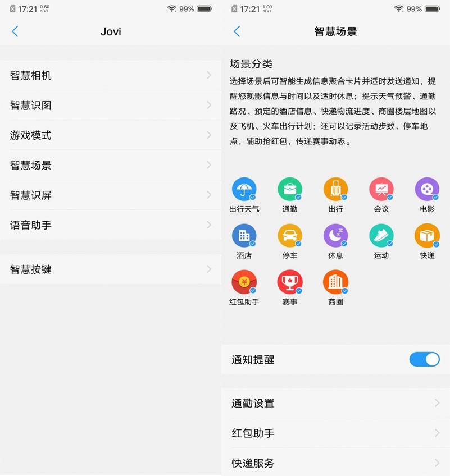This screenshot has width=450, height=476.
Task: Open 通勤设置 commute settings
Action: pyautogui.click(x=336, y=403)
